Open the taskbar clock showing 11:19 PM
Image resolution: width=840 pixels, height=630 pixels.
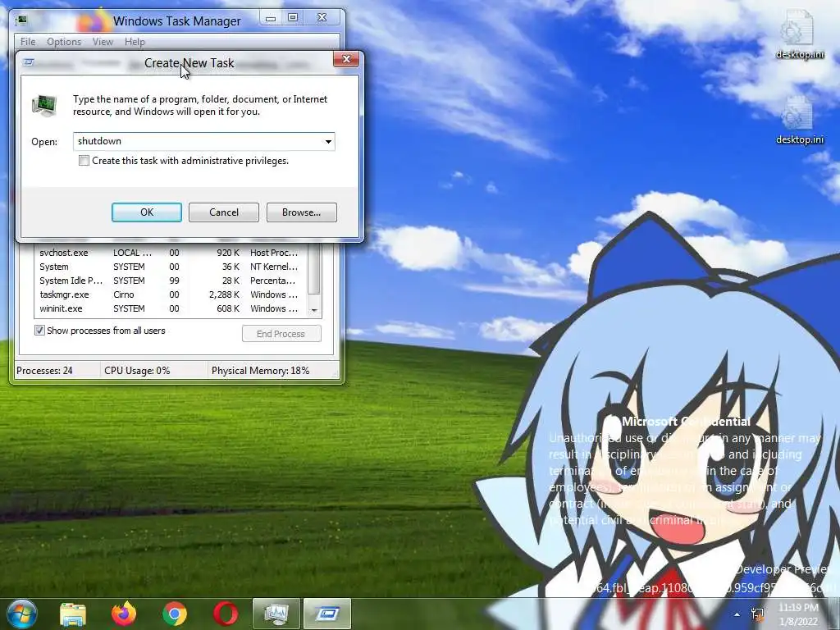point(798,614)
